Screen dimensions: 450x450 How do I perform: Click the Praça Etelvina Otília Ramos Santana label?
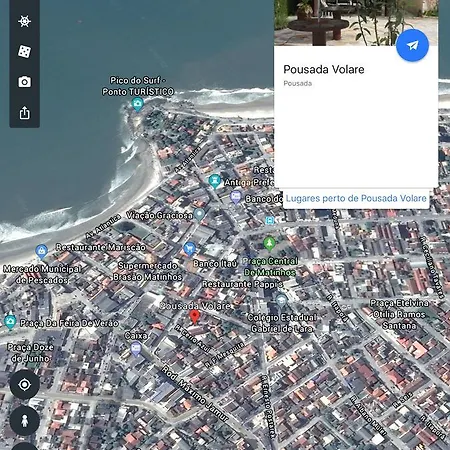399,314
